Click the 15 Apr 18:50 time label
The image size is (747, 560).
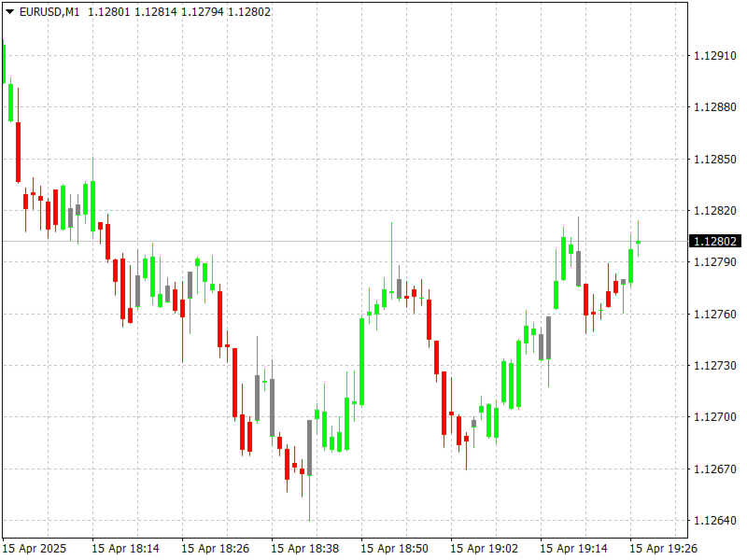click(394, 549)
